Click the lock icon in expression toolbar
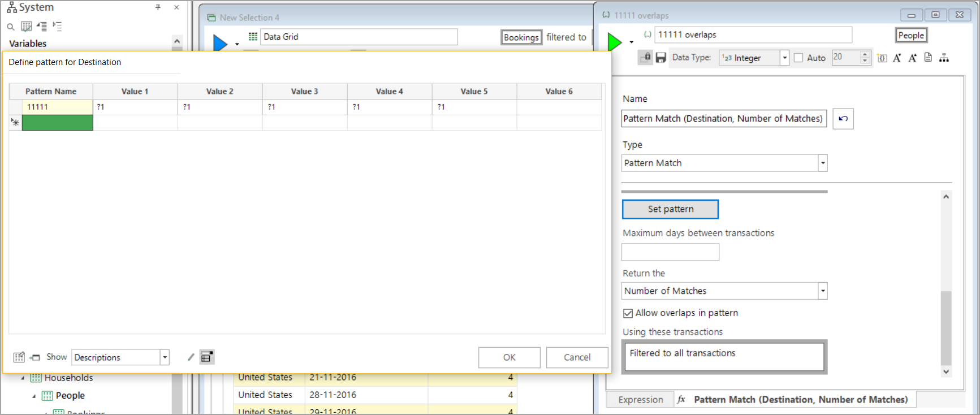 coord(646,58)
